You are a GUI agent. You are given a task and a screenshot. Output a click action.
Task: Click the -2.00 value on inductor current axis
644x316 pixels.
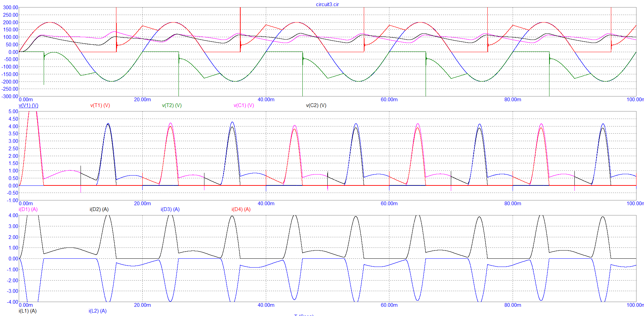pyautogui.click(x=13, y=281)
